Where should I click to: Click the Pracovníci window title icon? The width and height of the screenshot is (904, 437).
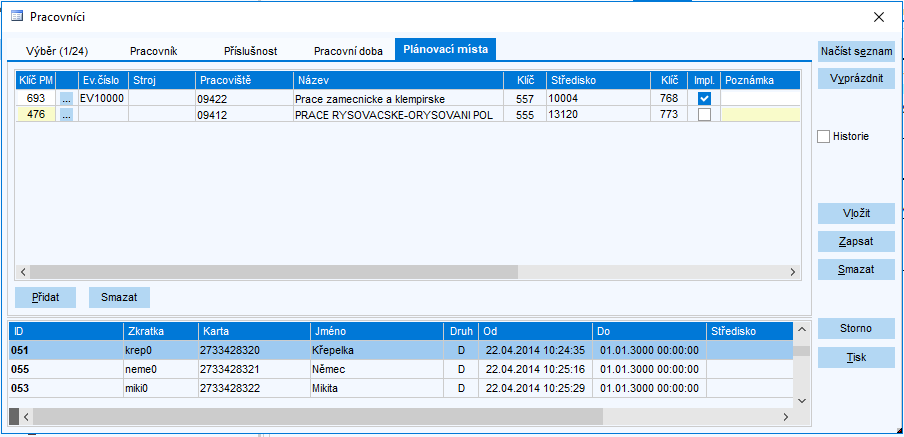pos(17,16)
